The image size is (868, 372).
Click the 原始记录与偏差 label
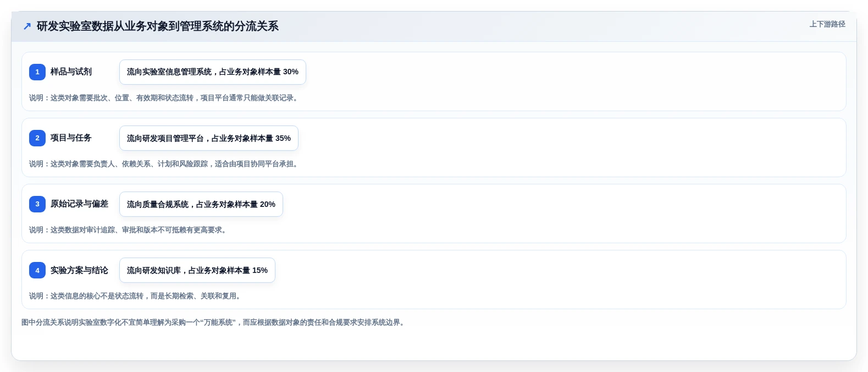pos(79,204)
